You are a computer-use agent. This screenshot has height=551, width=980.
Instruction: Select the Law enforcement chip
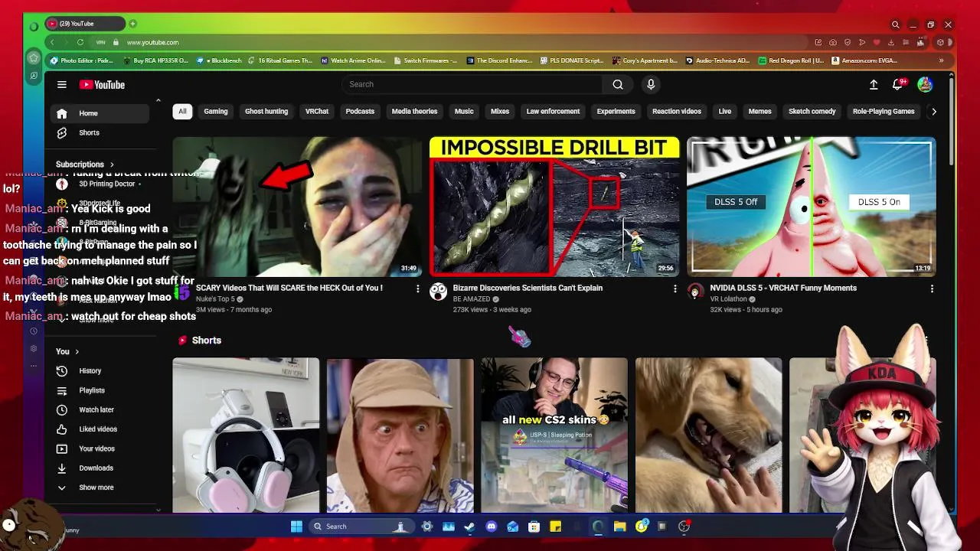point(553,112)
